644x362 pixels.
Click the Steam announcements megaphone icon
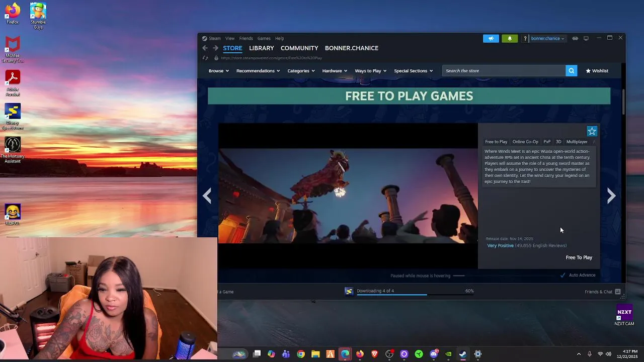(x=491, y=38)
